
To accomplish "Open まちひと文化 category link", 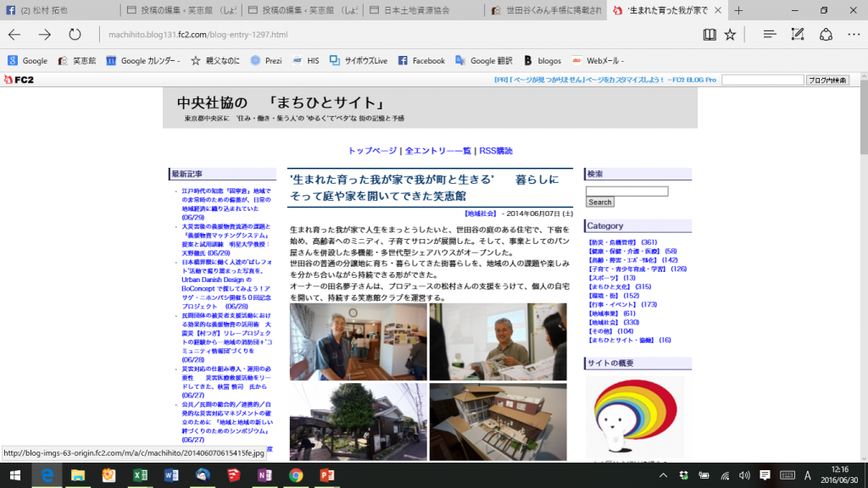I will (609, 286).
